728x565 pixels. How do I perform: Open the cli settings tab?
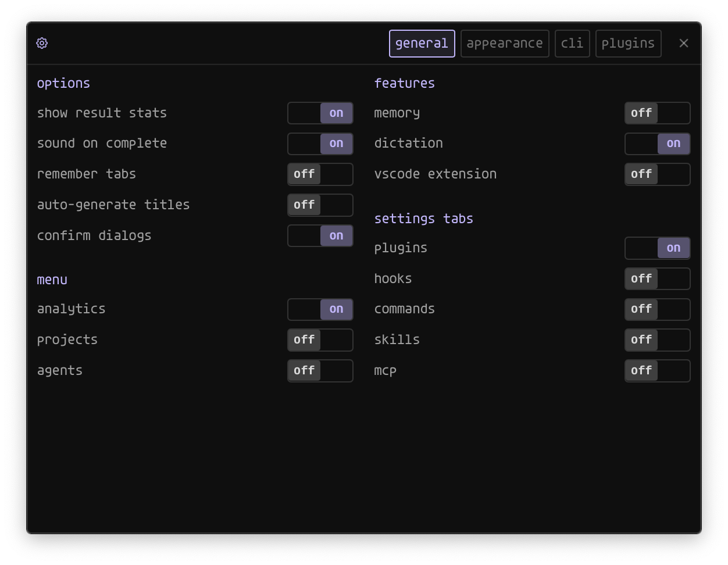coord(572,43)
